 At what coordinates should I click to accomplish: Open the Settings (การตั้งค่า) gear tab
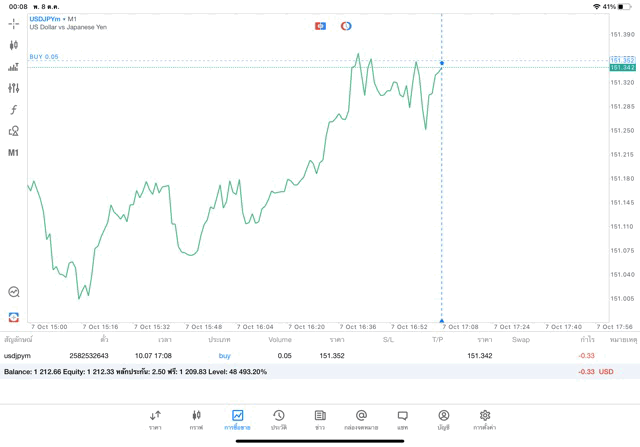[485, 419]
